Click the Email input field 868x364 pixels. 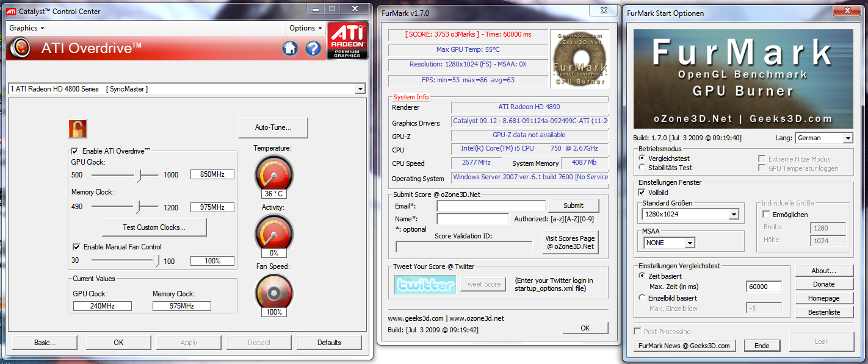click(491, 206)
